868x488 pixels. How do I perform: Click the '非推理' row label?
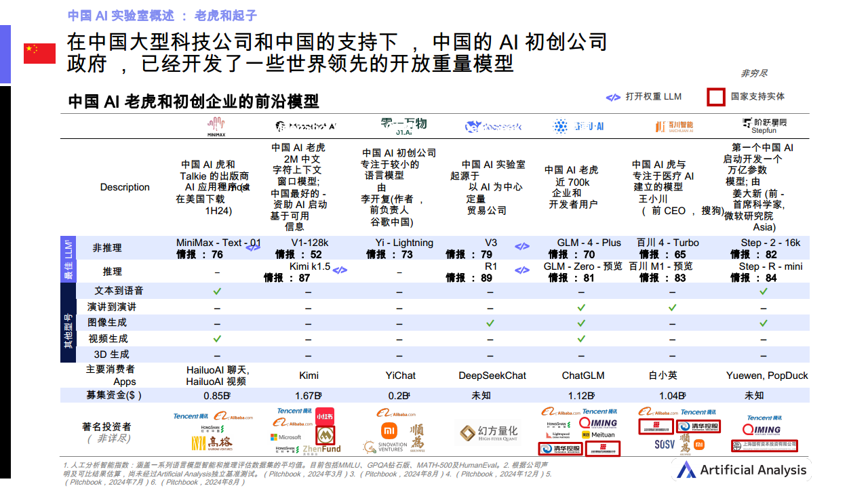click(x=107, y=248)
